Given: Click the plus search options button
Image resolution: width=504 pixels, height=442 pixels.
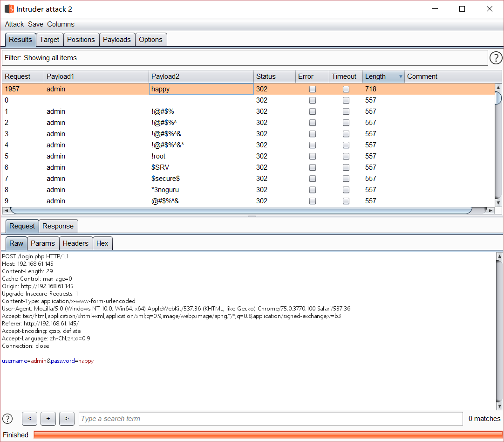Looking at the screenshot, I should 48,419.
